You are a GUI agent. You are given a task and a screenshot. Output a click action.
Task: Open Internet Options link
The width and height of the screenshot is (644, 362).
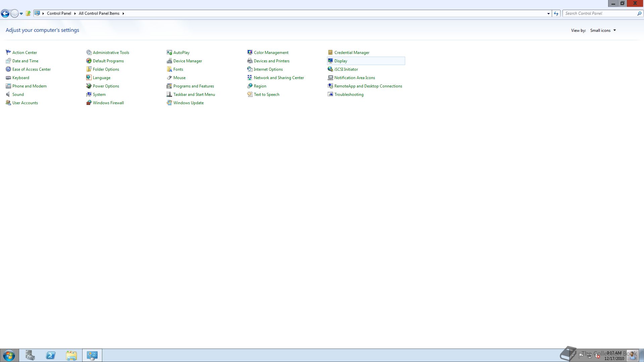coord(268,69)
